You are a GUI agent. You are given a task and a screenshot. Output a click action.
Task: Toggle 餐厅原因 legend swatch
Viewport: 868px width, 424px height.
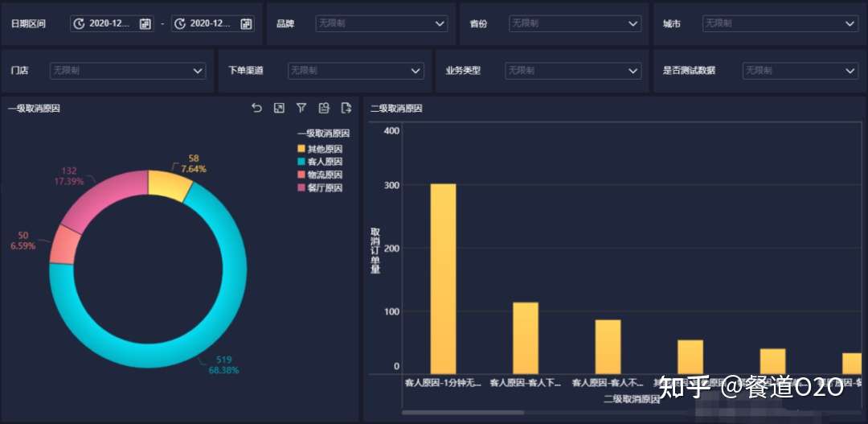(x=301, y=188)
